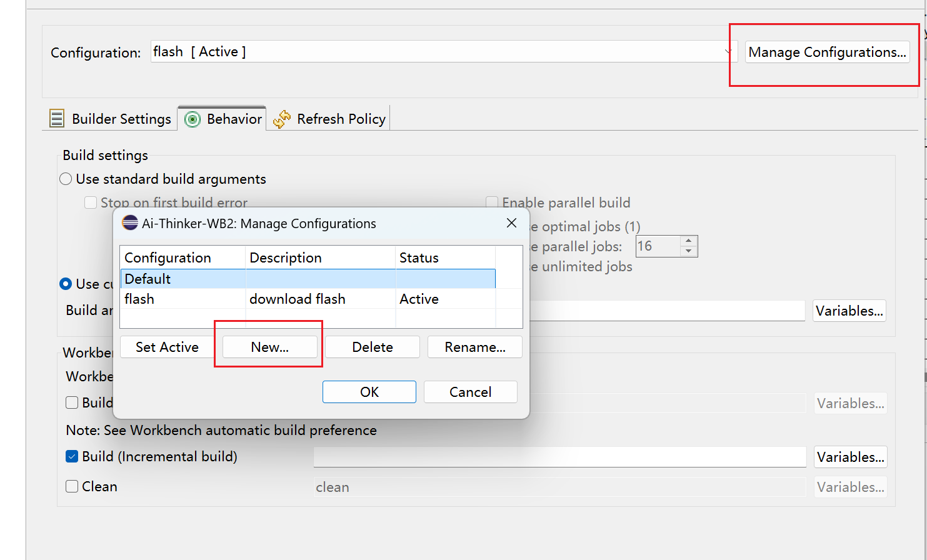Image resolution: width=927 pixels, height=560 pixels.
Task: Click the Delete button
Action: pos(373,347)
